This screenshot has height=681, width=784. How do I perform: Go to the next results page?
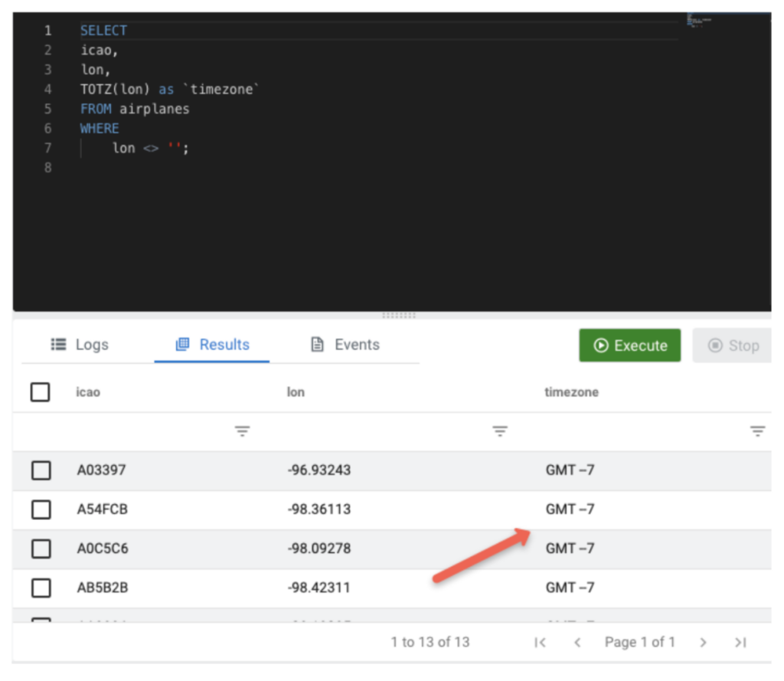coord(703,643)
